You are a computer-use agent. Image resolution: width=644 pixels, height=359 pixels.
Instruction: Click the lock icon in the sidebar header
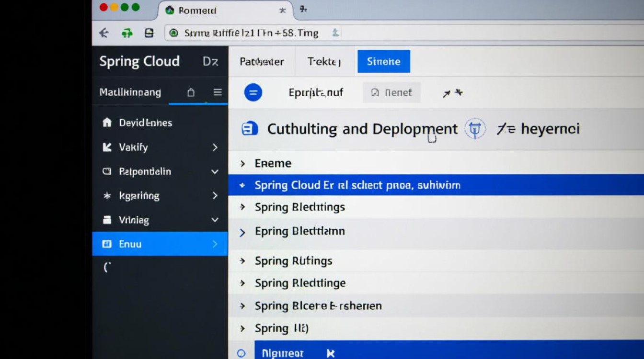191,92
